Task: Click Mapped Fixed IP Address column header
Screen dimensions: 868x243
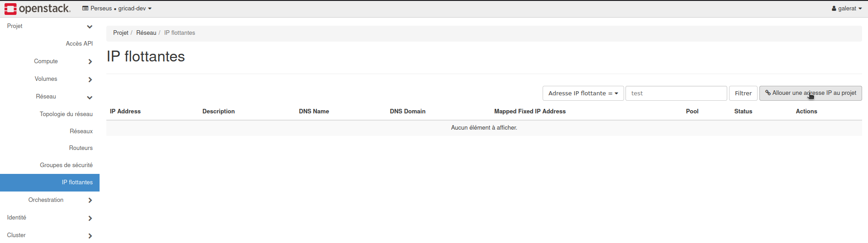Action: click(530, 112)
